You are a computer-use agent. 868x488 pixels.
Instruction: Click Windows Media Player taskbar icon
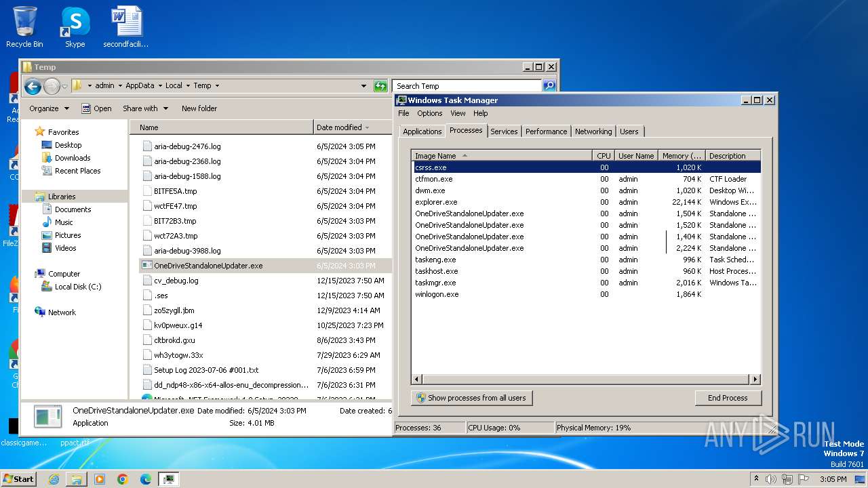pyautogui.click(x=100, y=479)
